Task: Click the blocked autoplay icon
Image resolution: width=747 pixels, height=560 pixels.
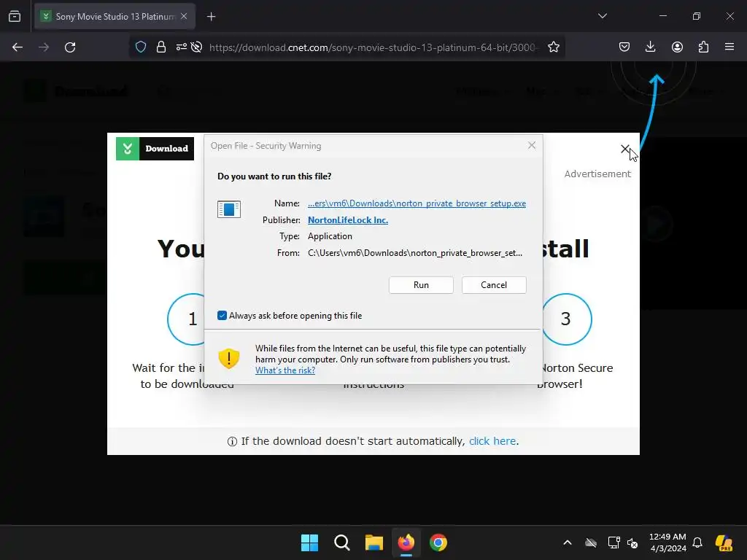Action: click(196, 47)
